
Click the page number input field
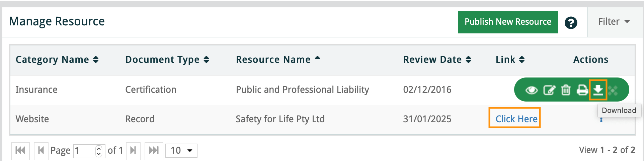(85, 151)
